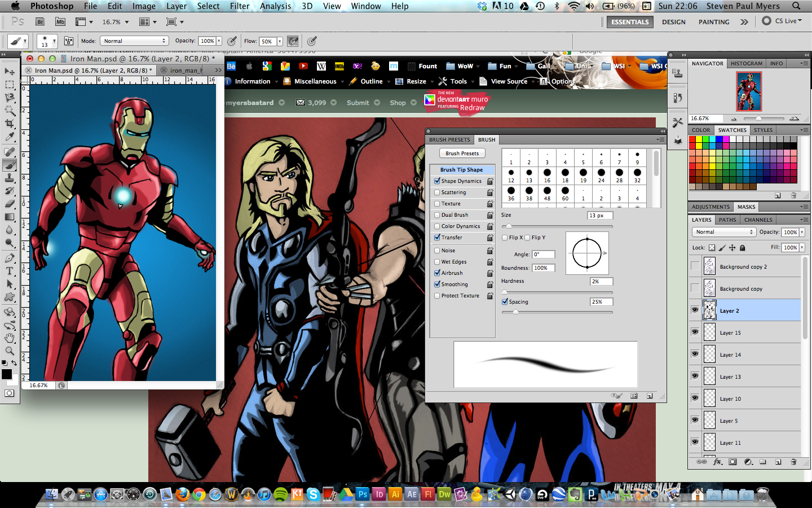Click the Add layer style fx icon
Screen dimensions: 812x508
coord(717,462)
